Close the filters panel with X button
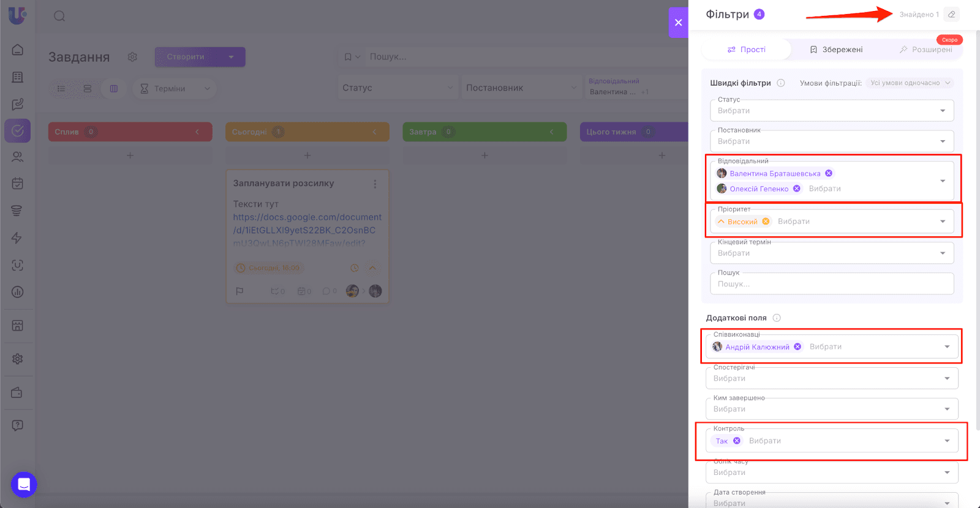980x508 pixels. pos(678,23)
